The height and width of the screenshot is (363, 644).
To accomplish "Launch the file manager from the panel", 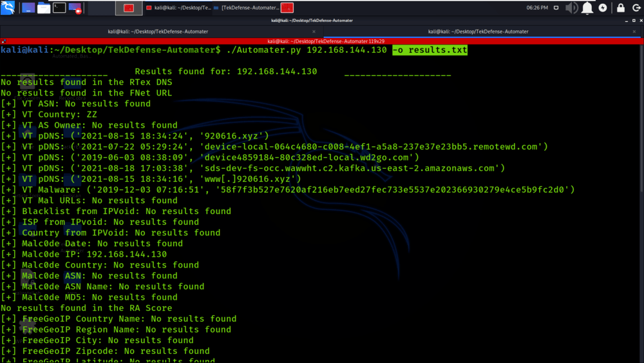I will tap(44, 8).
